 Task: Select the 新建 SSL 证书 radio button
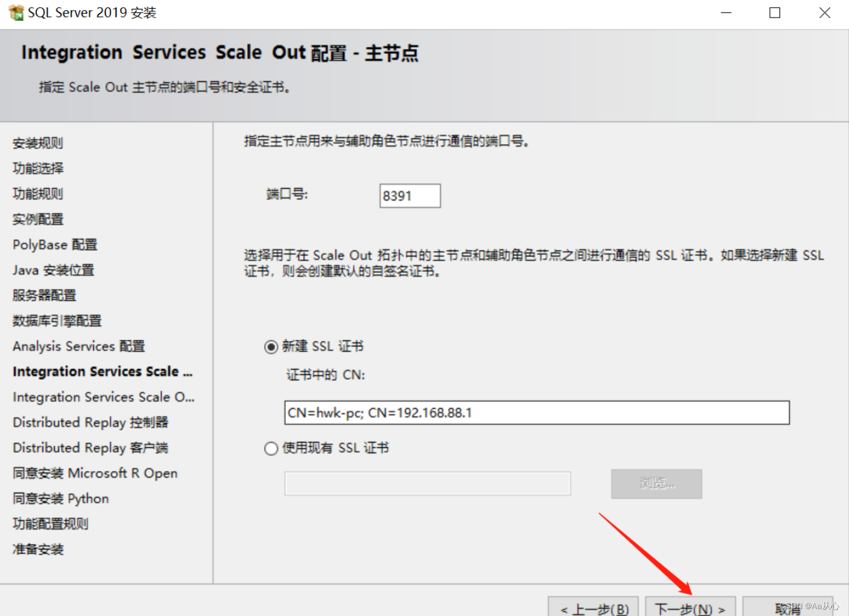point(271,347)
